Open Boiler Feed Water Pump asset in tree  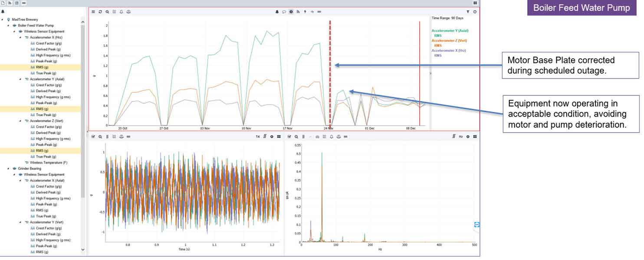36,26
